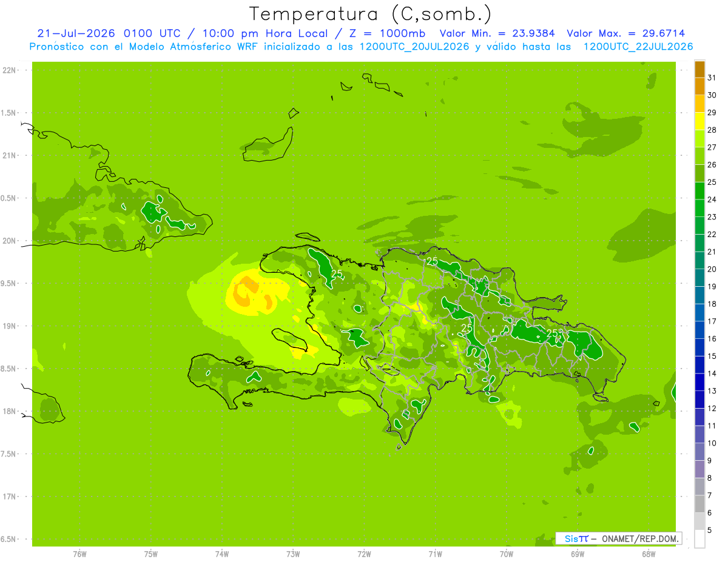Click the "21N" latitude axis label

coord(10,156)
